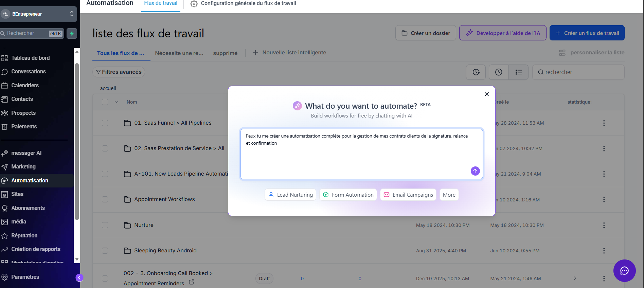Open the clock history view icon
The image size is (644, 288).
point(498,72)
